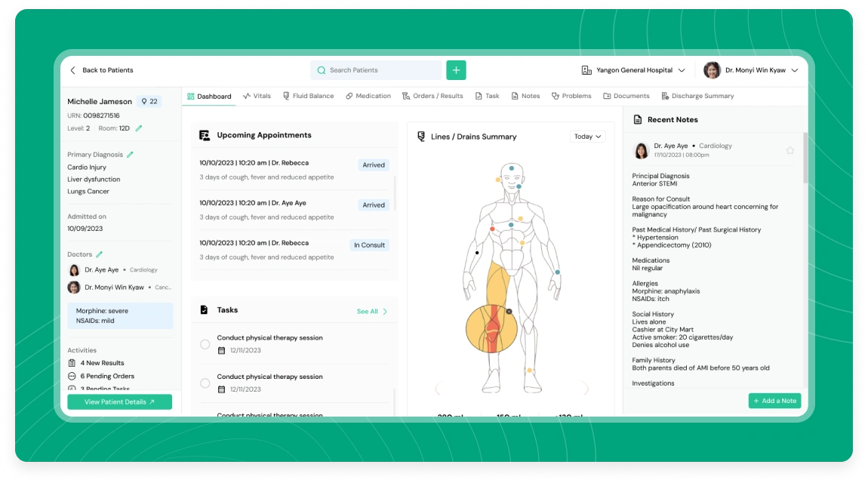
Task: Click Dr. Aye Aye's avatar in Doctors list
Action: pos(74,270)
